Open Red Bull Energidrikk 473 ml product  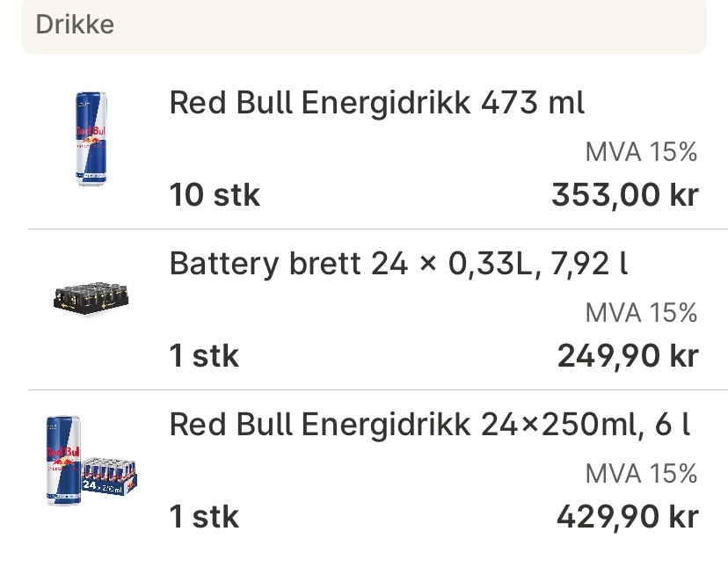(376, 103)
